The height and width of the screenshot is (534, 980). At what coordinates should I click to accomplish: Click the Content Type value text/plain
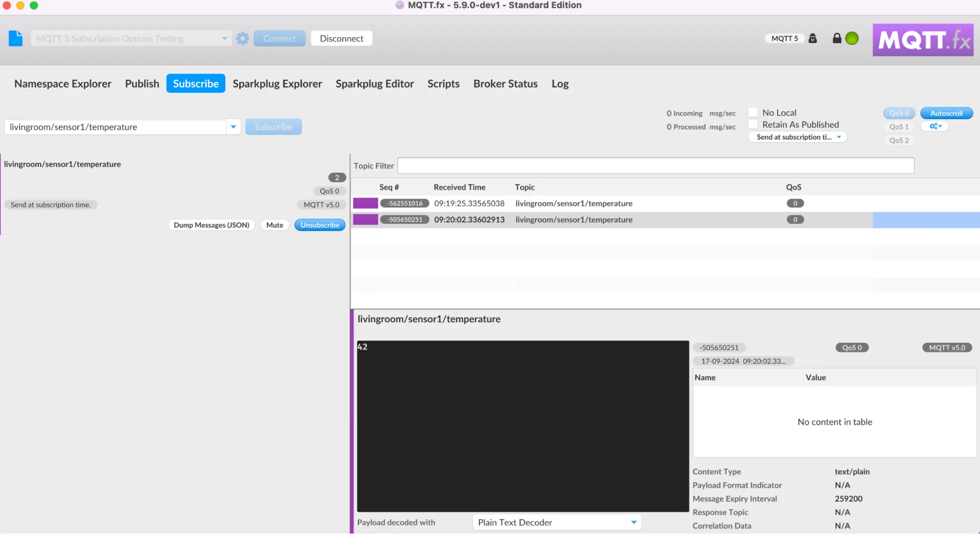click(x=852, y=471)
